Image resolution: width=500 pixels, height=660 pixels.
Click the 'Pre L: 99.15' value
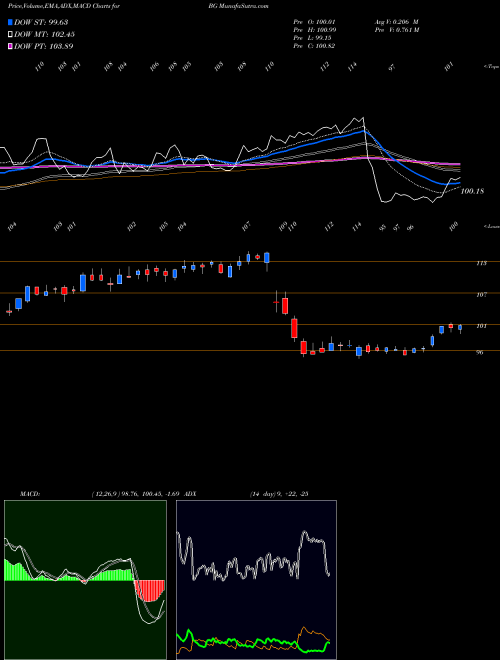[313, 38]
